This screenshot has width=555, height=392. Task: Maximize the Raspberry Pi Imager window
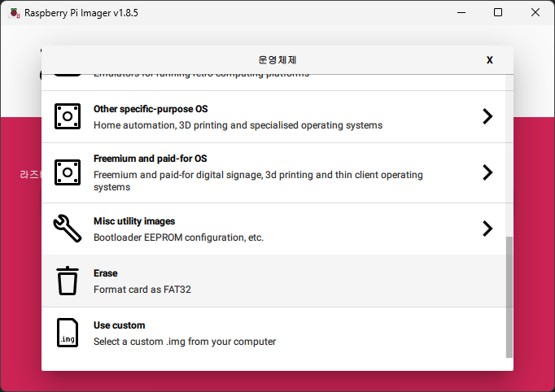(x=498, y=12)
